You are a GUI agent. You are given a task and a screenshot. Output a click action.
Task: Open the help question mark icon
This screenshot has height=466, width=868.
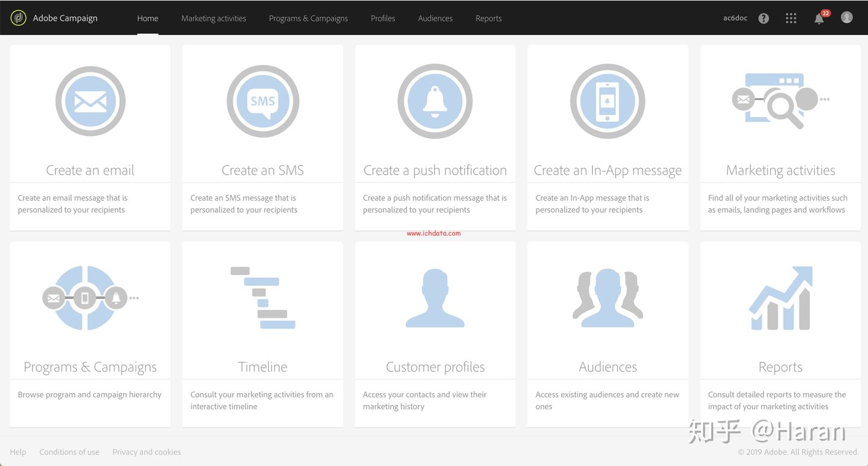pyautogui.click(x=764, y=18)
